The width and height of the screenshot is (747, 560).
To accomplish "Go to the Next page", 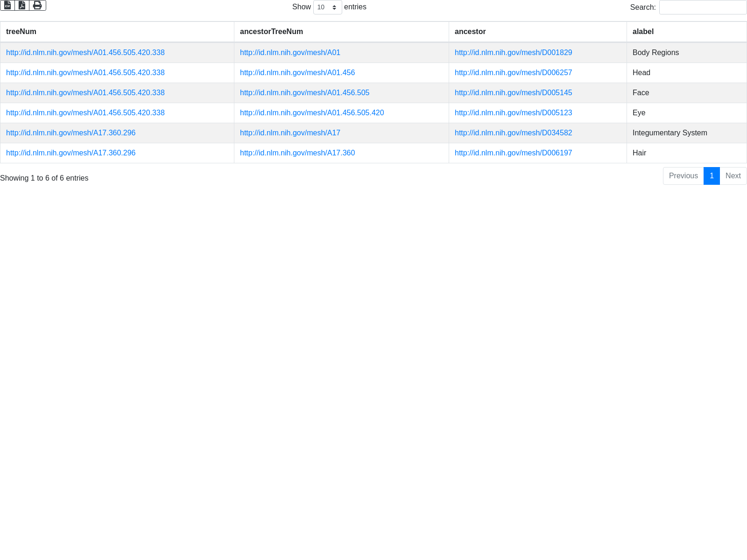I will click(x=733, y=176).
